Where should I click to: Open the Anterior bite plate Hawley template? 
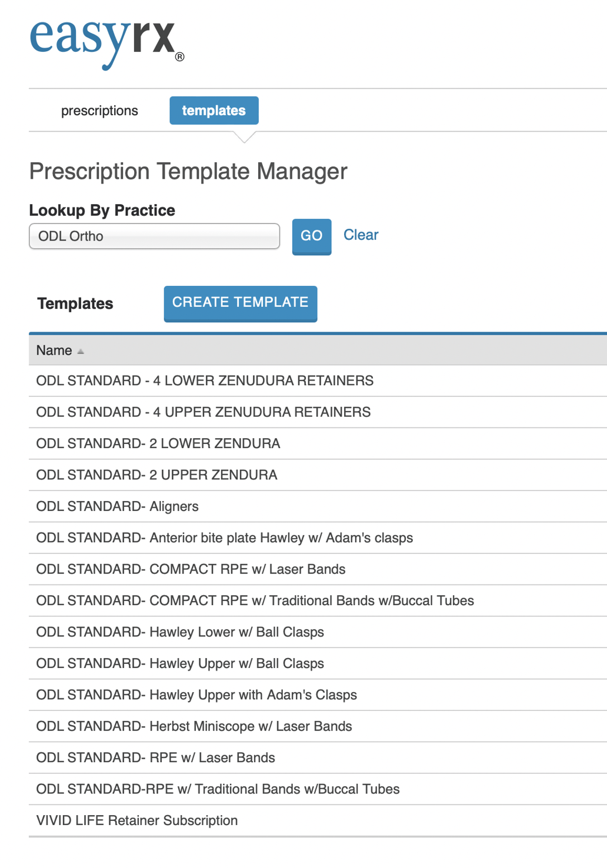click(x=225, y=538)
